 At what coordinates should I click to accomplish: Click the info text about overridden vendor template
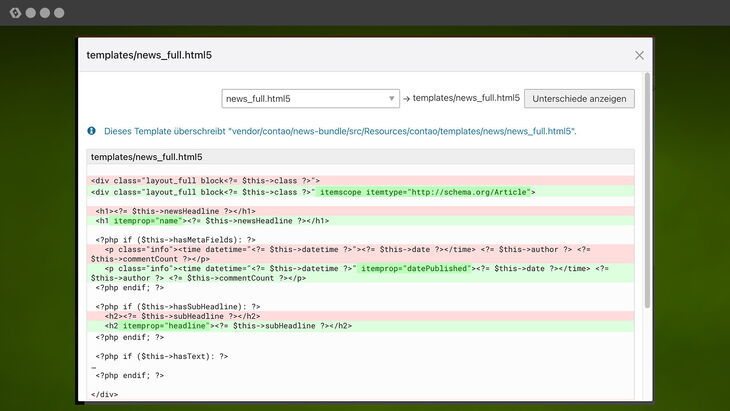pos(339,131)
